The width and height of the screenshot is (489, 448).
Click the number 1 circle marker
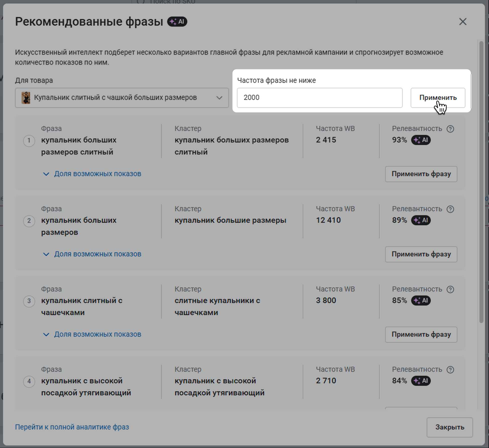(x=29, y=140)
